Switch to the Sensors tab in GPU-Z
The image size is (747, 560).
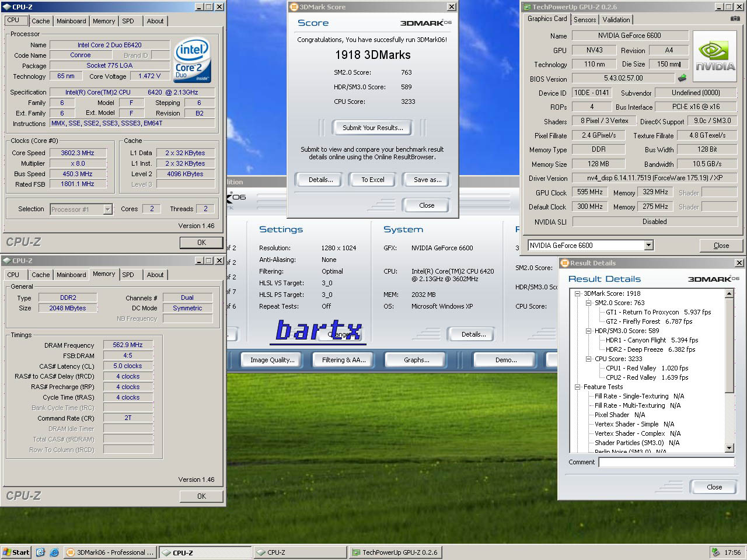pos(585,19)
